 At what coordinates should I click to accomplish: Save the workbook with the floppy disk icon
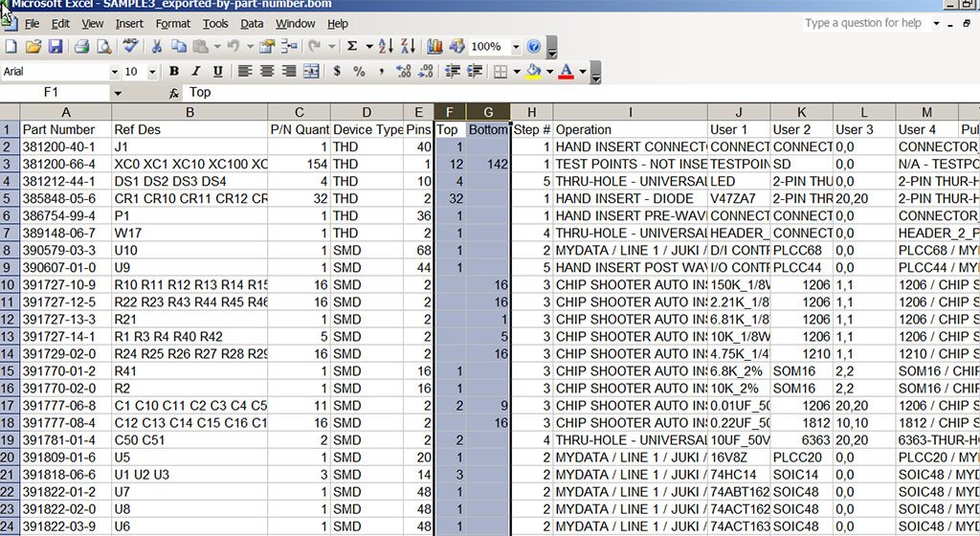point(55,46)
